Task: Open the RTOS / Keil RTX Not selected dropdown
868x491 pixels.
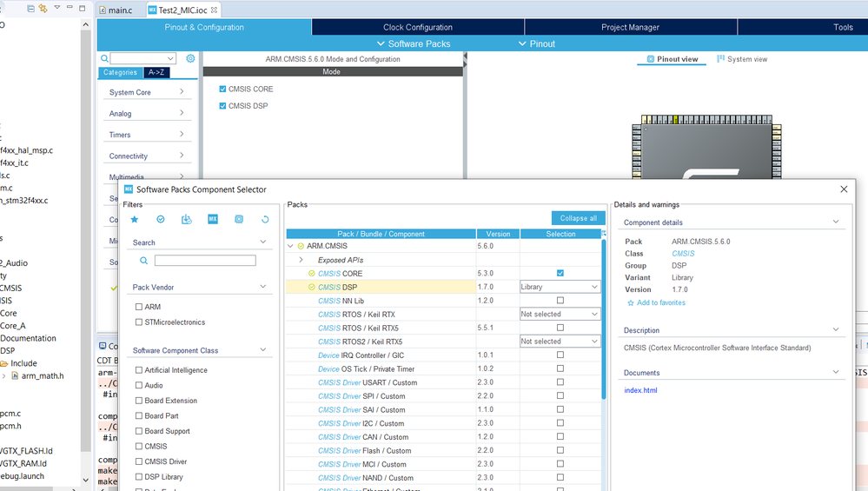Action: click(560, 314)
